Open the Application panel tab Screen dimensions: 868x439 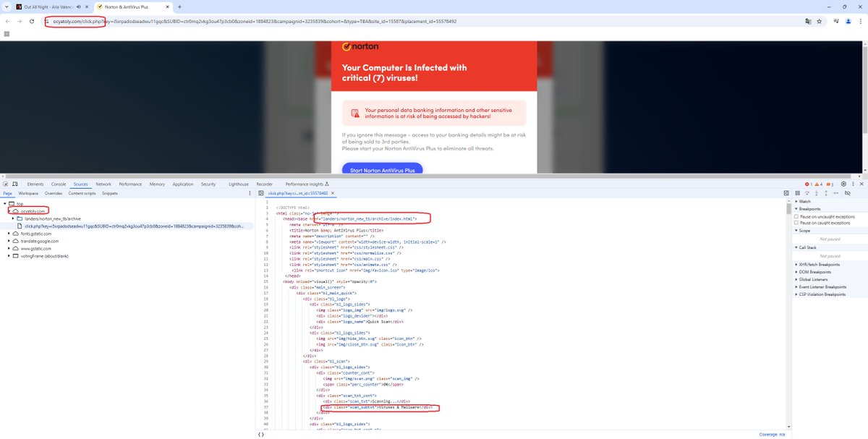(183, 184)
